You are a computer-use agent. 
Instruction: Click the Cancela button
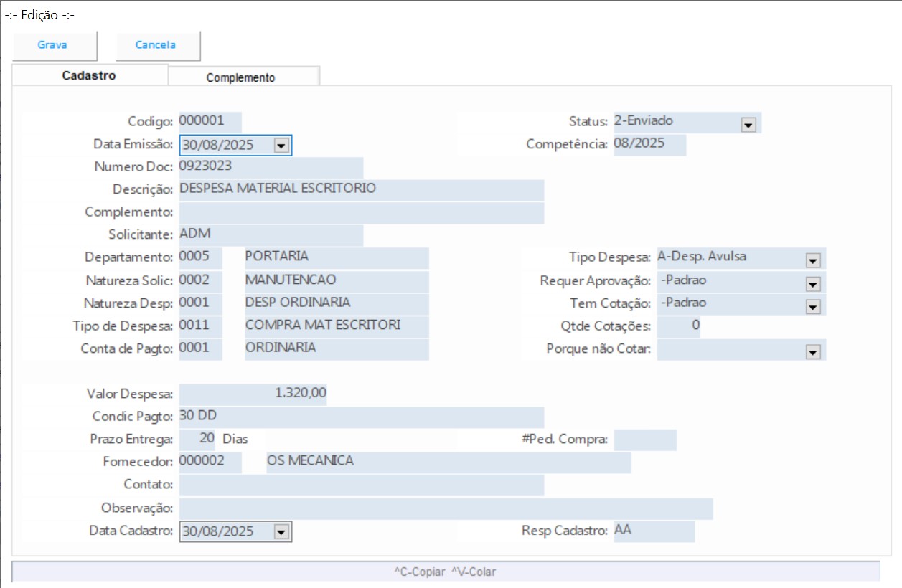click(156, 45)
